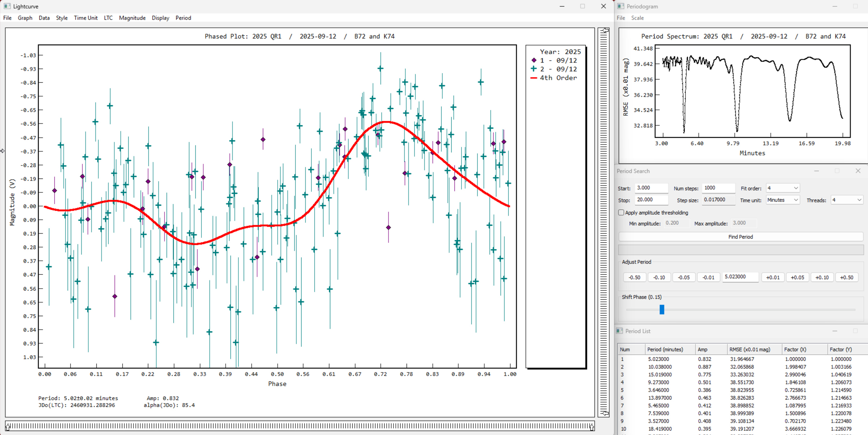Click the Shift Phase slider handle
Viewport: 868px width, 435px height.
point(662,310)
